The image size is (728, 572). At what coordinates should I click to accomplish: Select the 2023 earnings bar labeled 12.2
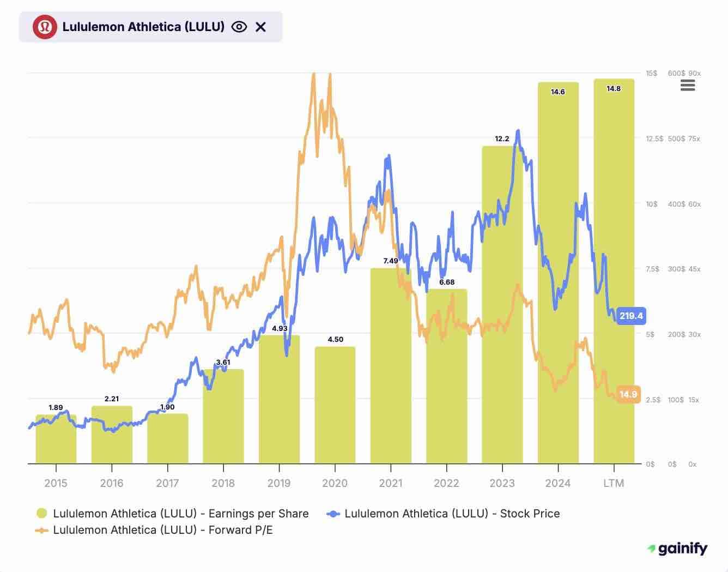click(x=502, y=305)
